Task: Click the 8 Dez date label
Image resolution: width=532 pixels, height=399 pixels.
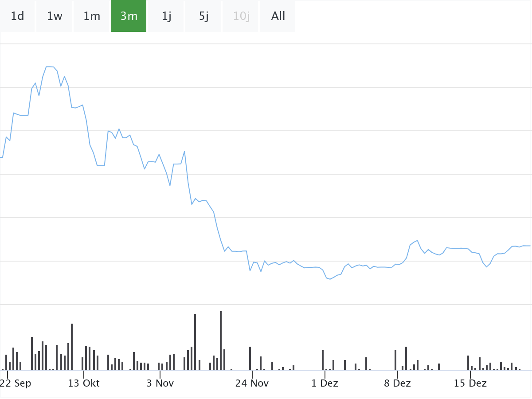Action: [397, 383]
